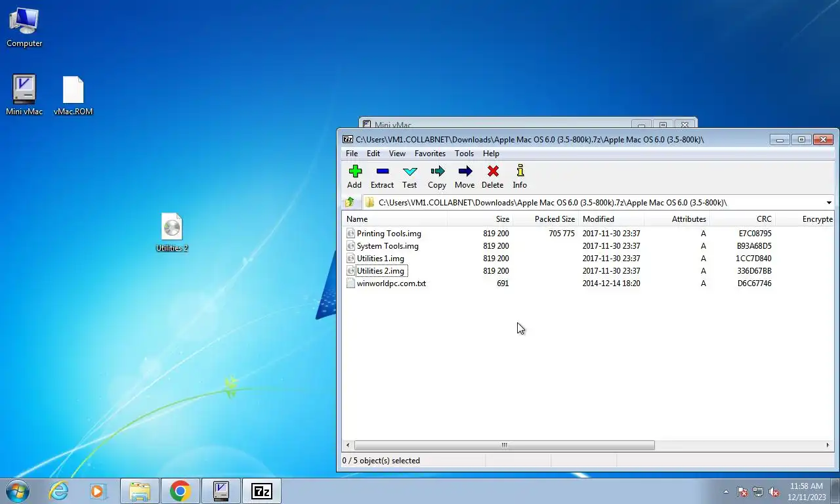Select the Utilities 2 desktop disk image
The height and width of the screenshot is (504, 840).
pos(172,232)
